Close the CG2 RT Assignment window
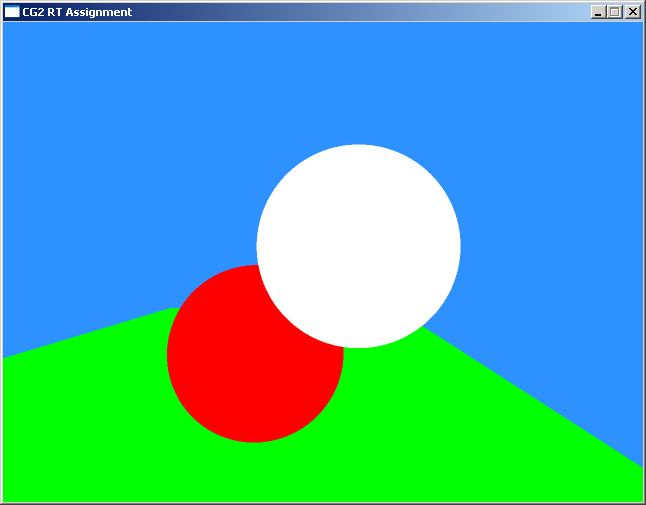 [x=632, y=12]
